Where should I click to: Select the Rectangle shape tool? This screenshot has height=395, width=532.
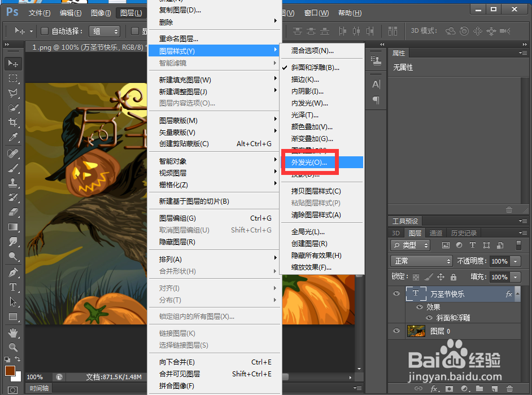pyautogui.click(x=13, y=317)
